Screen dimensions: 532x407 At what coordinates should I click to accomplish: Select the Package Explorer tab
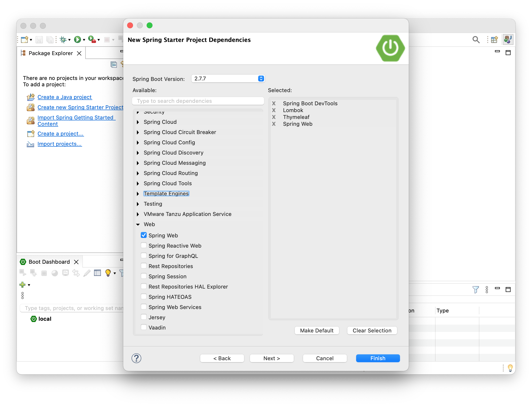click(51, 53)
